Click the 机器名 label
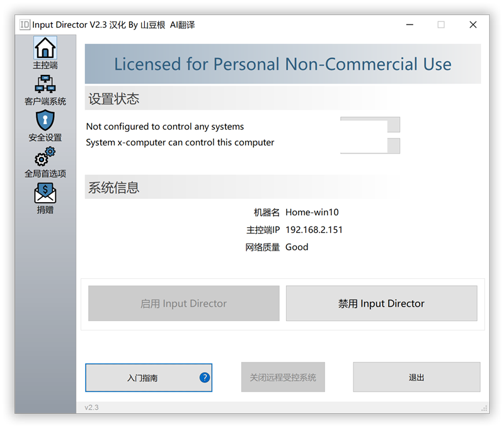504x428 pixels. tap(266, 212)
